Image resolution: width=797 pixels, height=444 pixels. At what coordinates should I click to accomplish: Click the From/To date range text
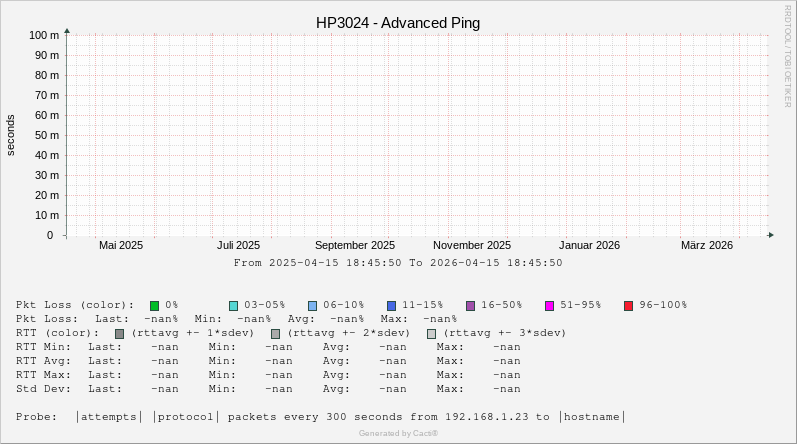click(398, 263)
